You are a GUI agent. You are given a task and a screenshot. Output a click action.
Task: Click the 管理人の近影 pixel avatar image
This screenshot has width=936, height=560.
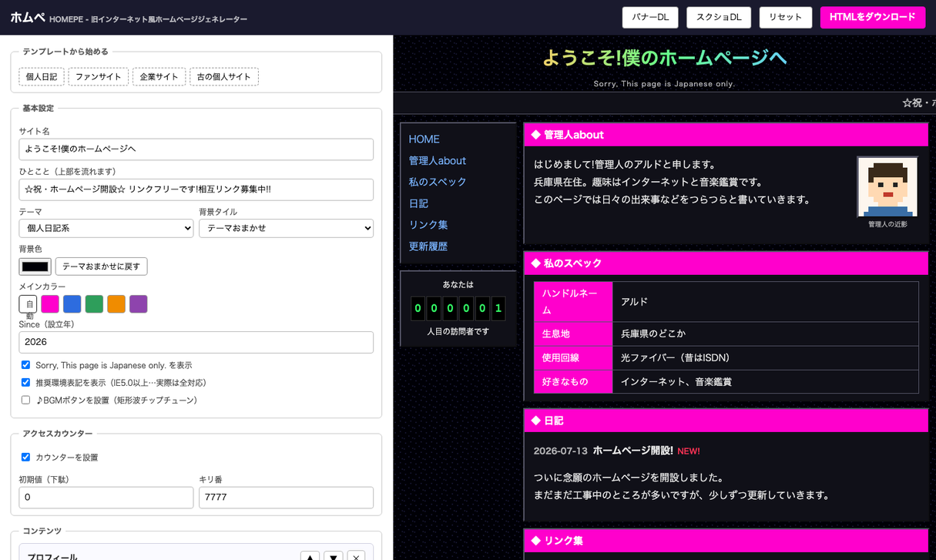pos(887,187)
